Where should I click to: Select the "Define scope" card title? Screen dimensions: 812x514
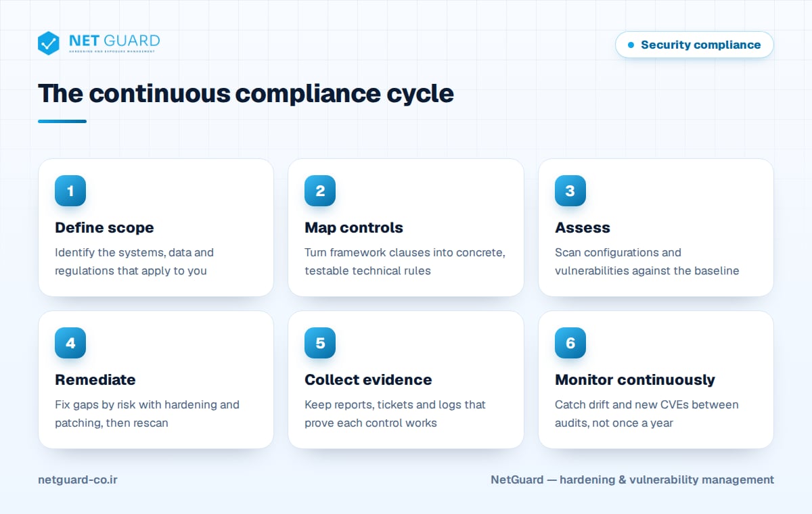click(104, 228)
